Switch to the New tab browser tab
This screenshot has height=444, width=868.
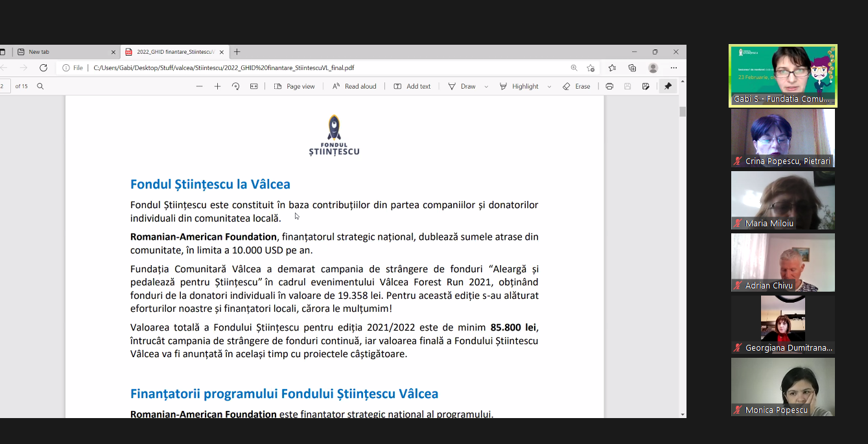(65, 52)
